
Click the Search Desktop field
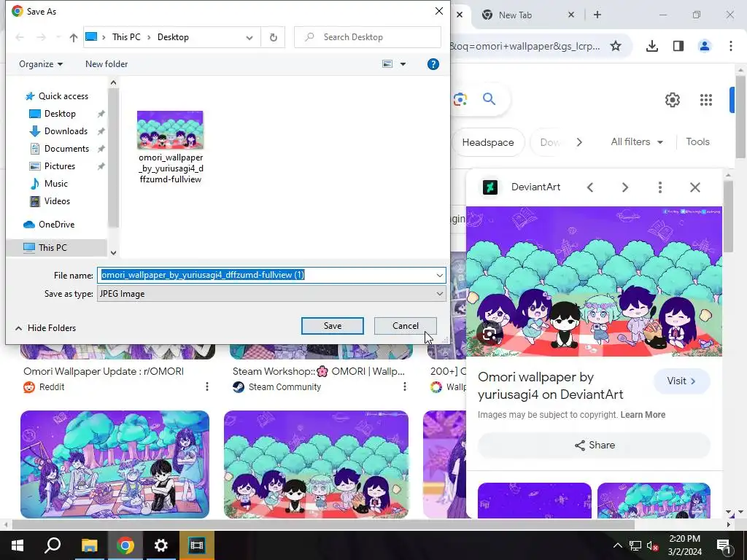pos(368,37)
